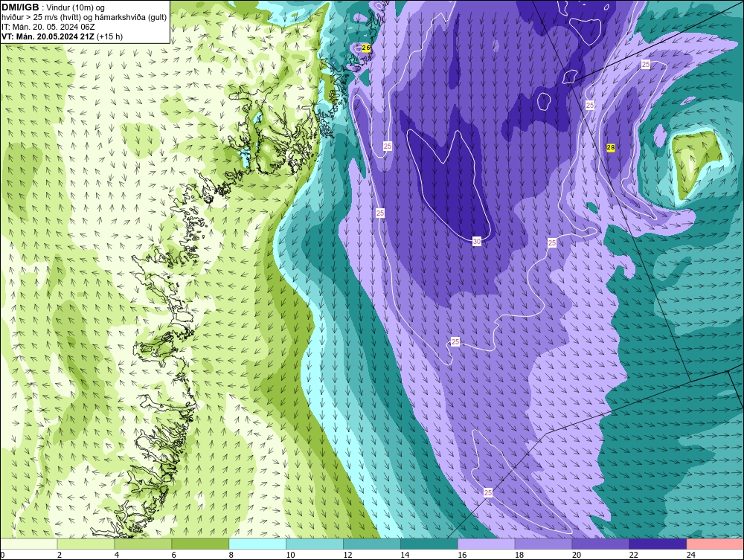Click the legend scale number '12'
Viewport: 744px width, 560px height.
pos(347,555)
